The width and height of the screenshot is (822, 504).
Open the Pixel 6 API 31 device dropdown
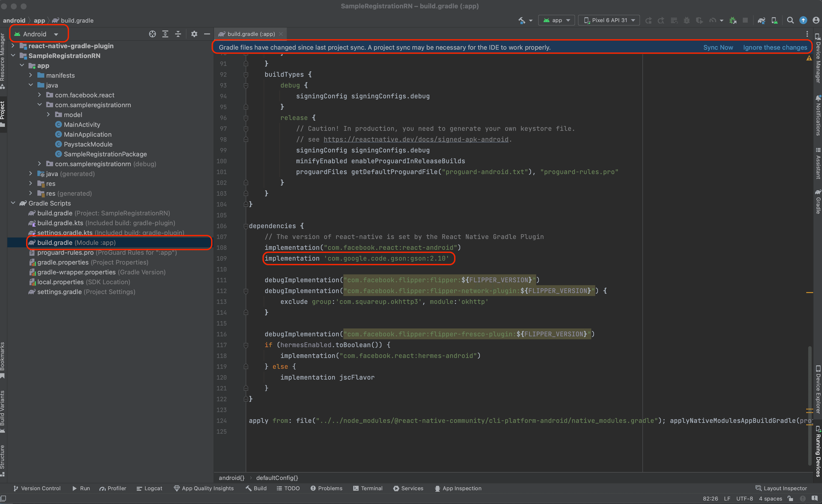609,20
